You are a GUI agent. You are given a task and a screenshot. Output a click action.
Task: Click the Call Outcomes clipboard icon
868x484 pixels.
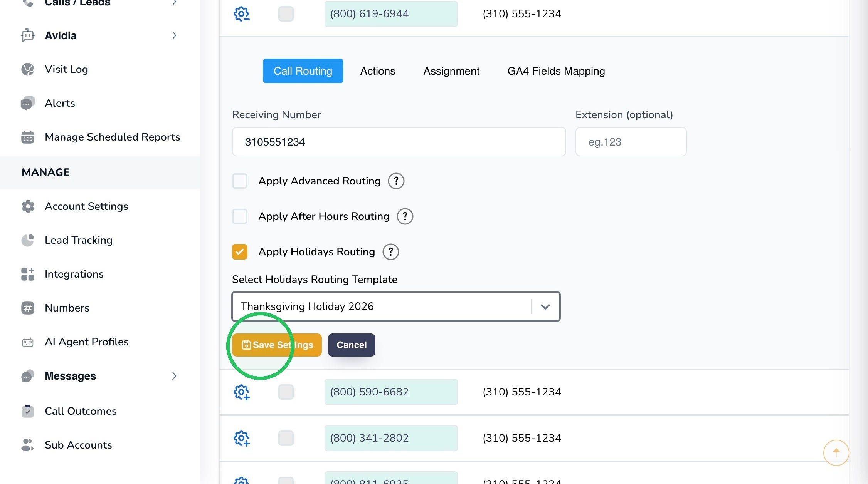(27, 411)
